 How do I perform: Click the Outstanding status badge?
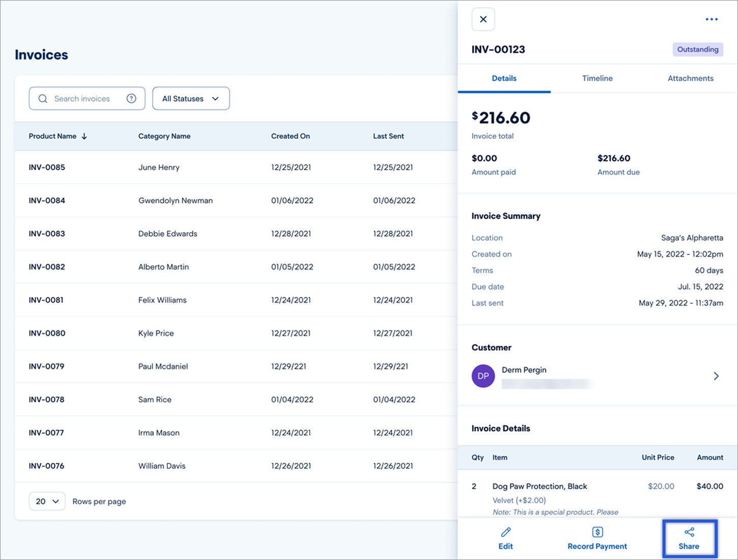click(x=698, y=49)
